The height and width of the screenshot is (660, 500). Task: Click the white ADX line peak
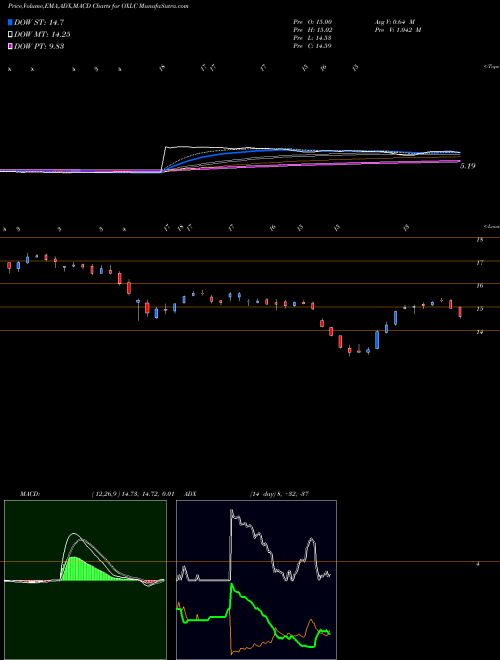[x=233, y=513]
